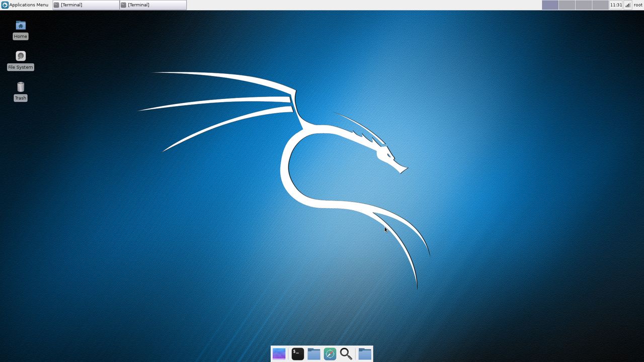Launch the Terminal emulator from the dock
The height and width of the screenshot is (362, 644).
click(x=297, y=354)
